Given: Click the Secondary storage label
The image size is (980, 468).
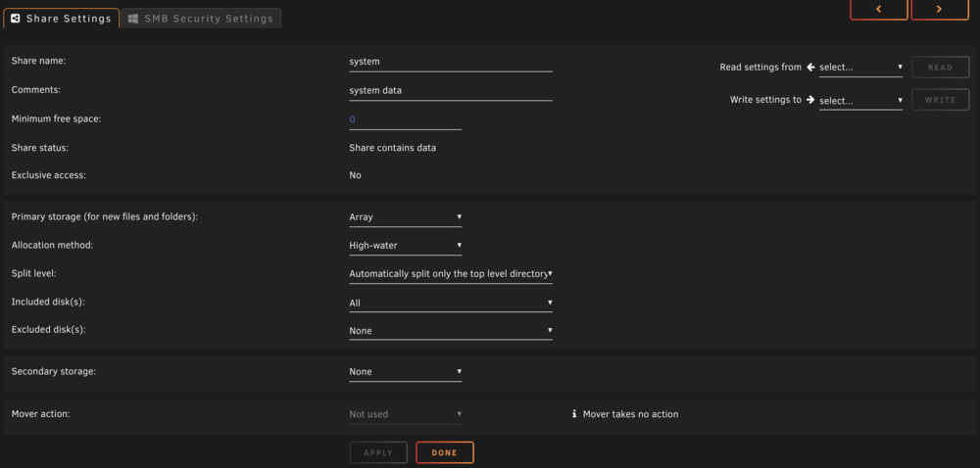Looking at the screenshot, I should 54,371.
